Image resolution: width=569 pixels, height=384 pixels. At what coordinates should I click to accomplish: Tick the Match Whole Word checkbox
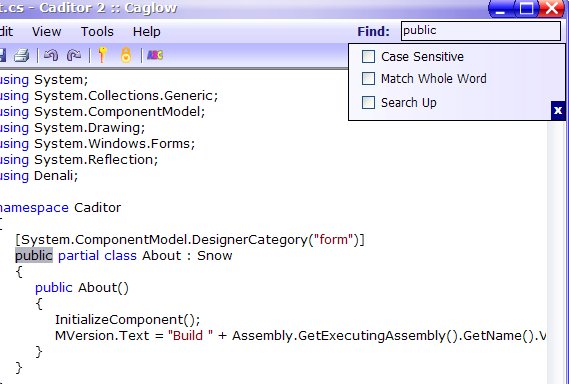tap(368, 78)
